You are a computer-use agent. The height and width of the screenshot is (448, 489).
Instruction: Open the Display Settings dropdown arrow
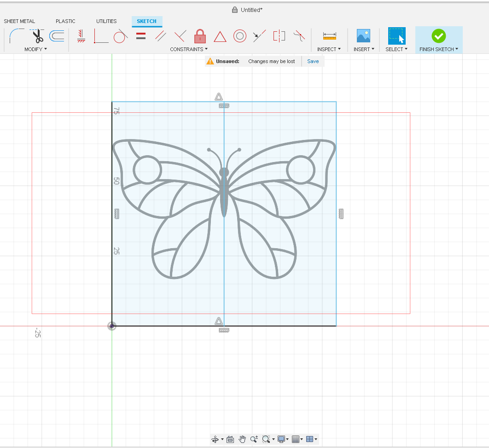287,439
